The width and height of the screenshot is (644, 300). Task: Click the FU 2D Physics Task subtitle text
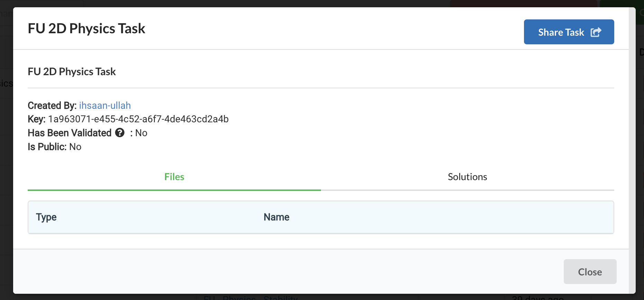[x=72, y=71]
